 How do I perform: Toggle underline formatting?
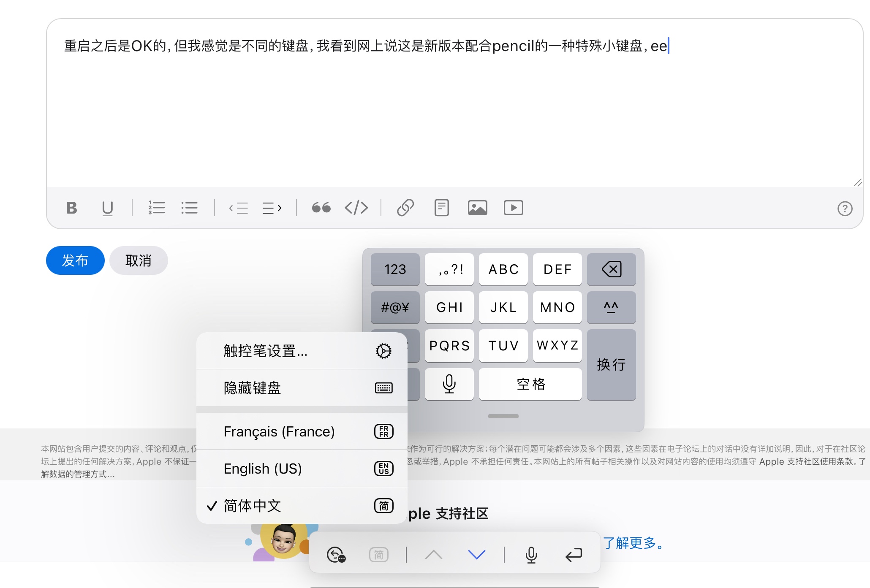pyautogui.click(x=107, y=208)
